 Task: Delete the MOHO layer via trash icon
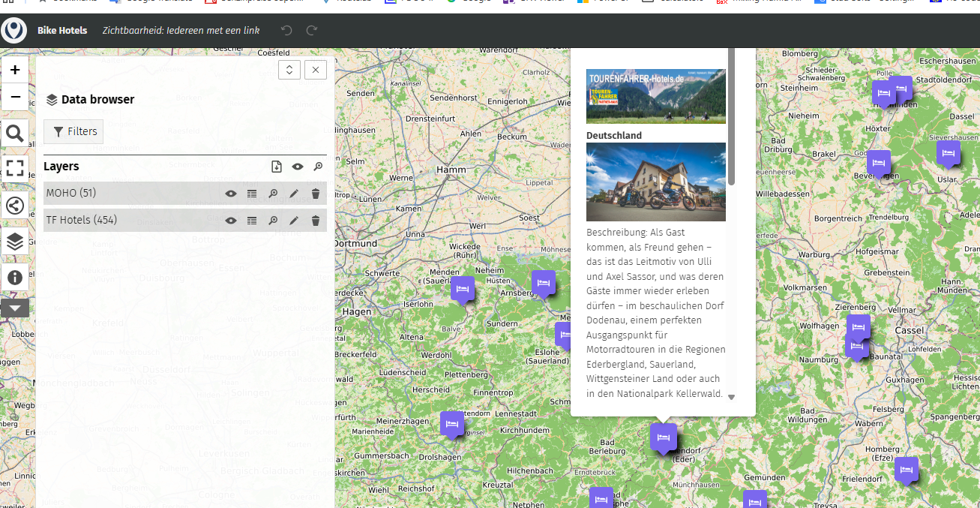(x=315, y=193)
